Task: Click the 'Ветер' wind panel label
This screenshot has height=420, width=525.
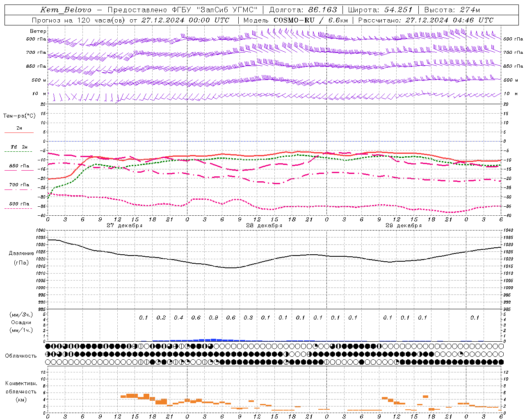Action: [38, 31]
